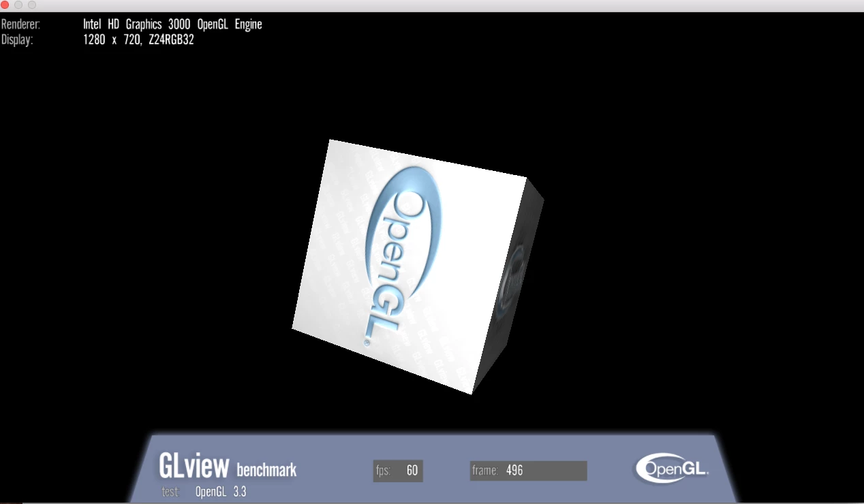
Task: Click the fps counter box showing 60
Action: click(x=398, y=471)
